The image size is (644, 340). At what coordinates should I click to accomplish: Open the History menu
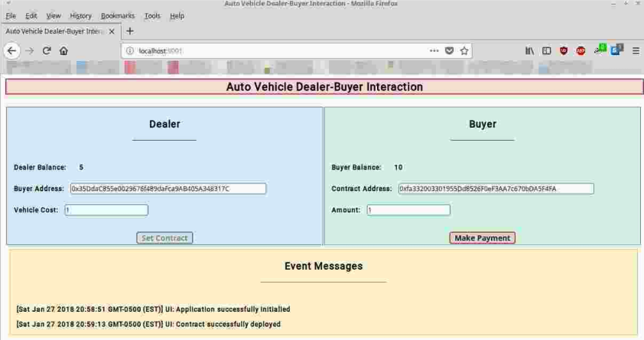point(80,15)
